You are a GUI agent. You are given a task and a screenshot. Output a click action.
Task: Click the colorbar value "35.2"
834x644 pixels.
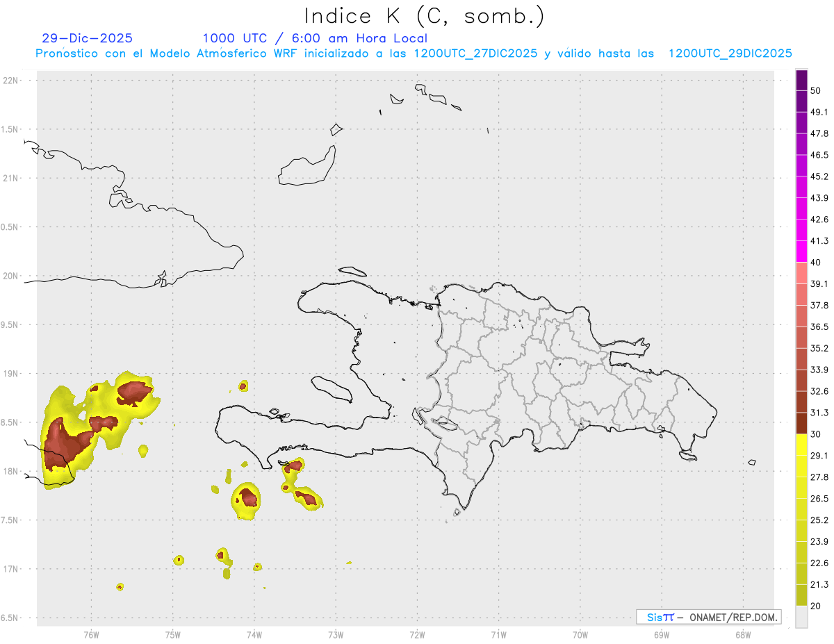(x=819, y=349)
